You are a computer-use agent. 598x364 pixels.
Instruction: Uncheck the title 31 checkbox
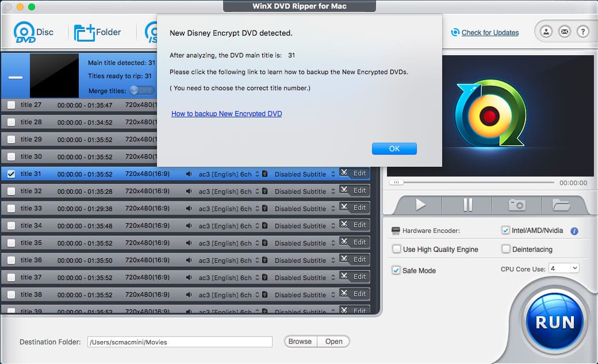11,174
